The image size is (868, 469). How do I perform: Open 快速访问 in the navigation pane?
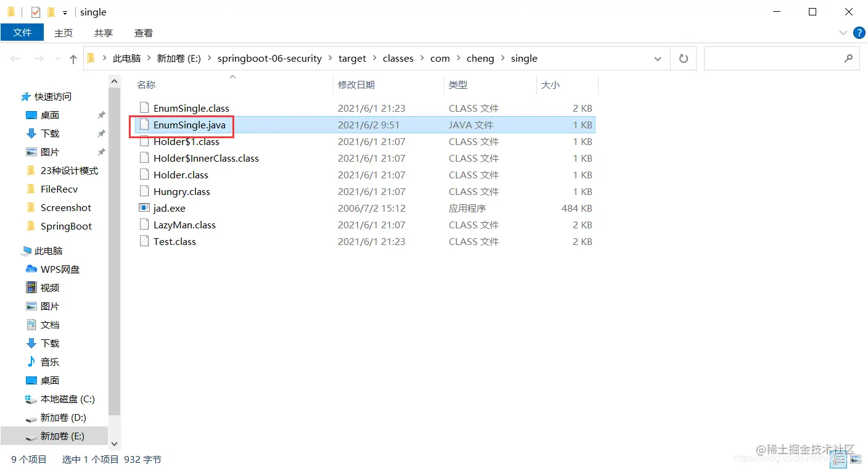(52, 96)
